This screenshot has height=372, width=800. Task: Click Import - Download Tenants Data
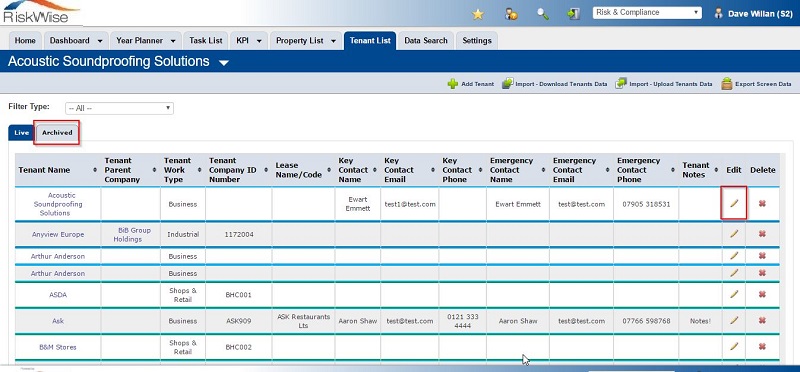pyautogui.click(x=555, y=84)
